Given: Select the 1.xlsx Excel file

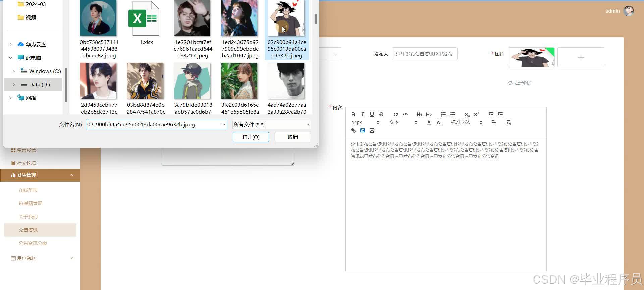Looking at the screenshot, I should tap(146, 23).
